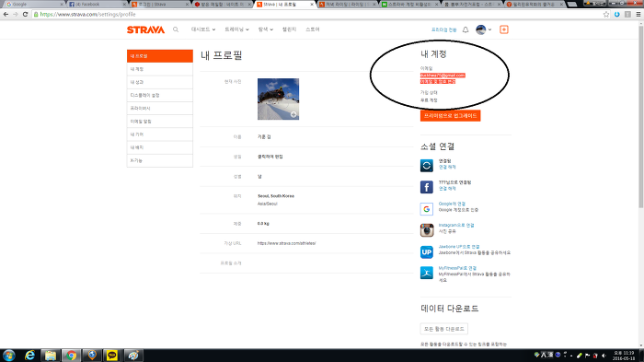
Task: Click the weight value 0.0 kg
Action: [263, 223]
